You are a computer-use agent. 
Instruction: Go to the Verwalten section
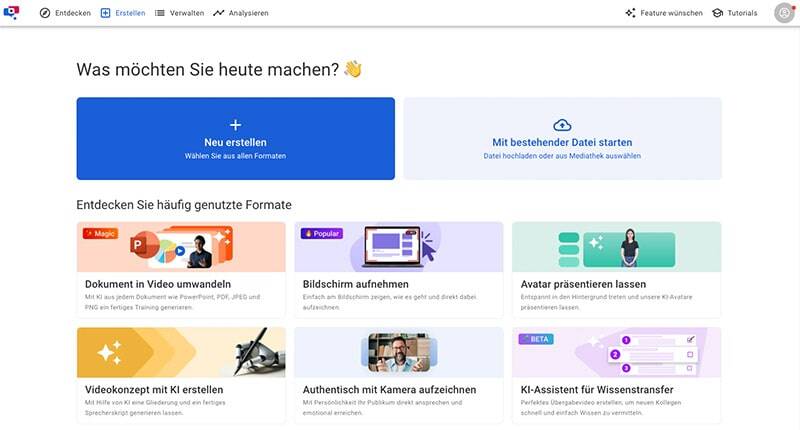pyautogui.click(x=179, y=13)
